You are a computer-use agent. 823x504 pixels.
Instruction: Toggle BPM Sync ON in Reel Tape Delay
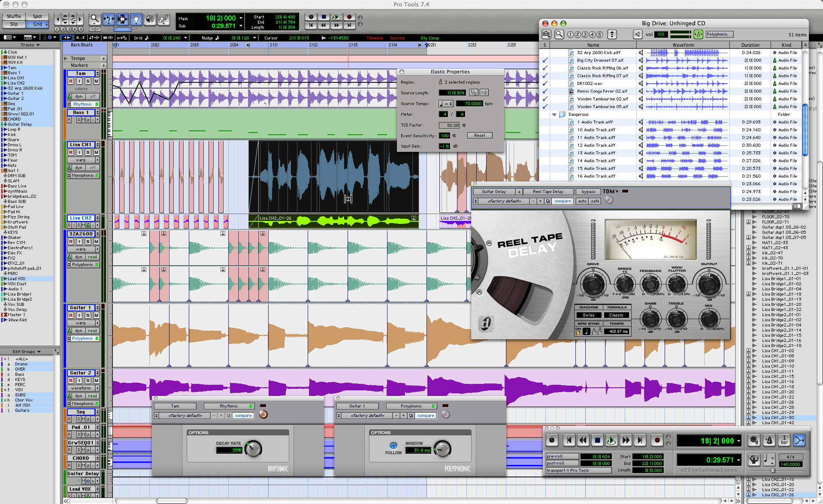[x=578, y=332]
